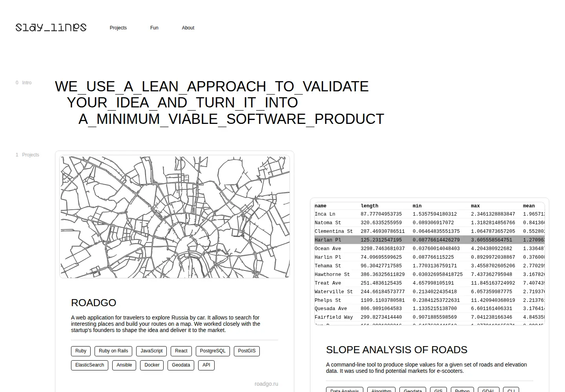
Task: Select the PostGIS tag
Action: pyautogui.click(x=247, y=351)
